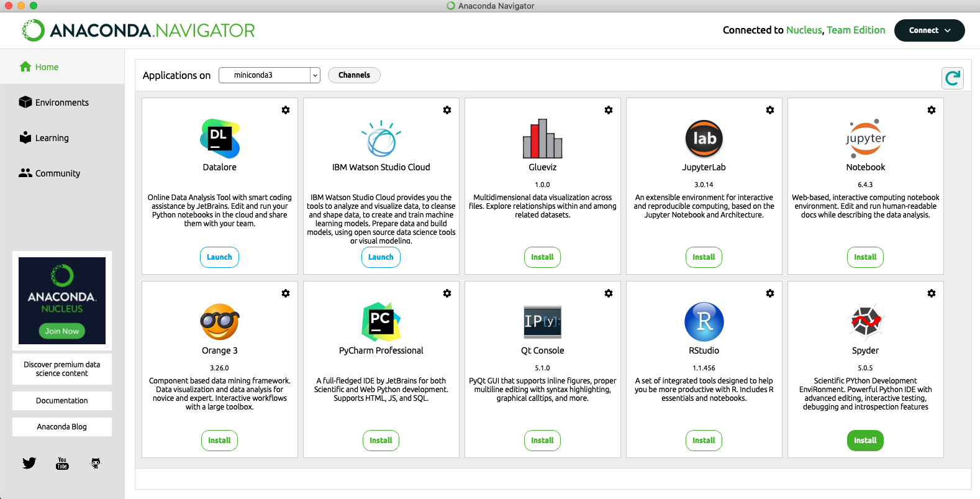Open the GitHub icon link in sidebar
The image size is (980, 499).
(x=96, y=463)
